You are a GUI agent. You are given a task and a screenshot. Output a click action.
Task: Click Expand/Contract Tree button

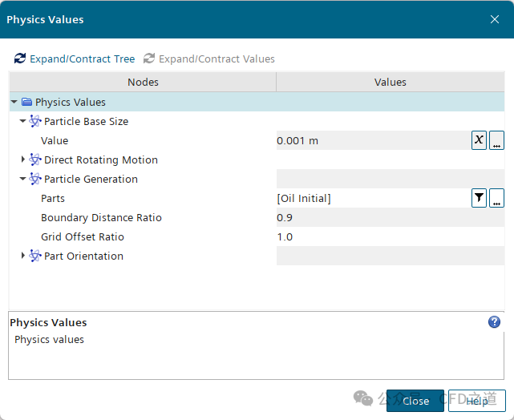click(x=75, y=59)
